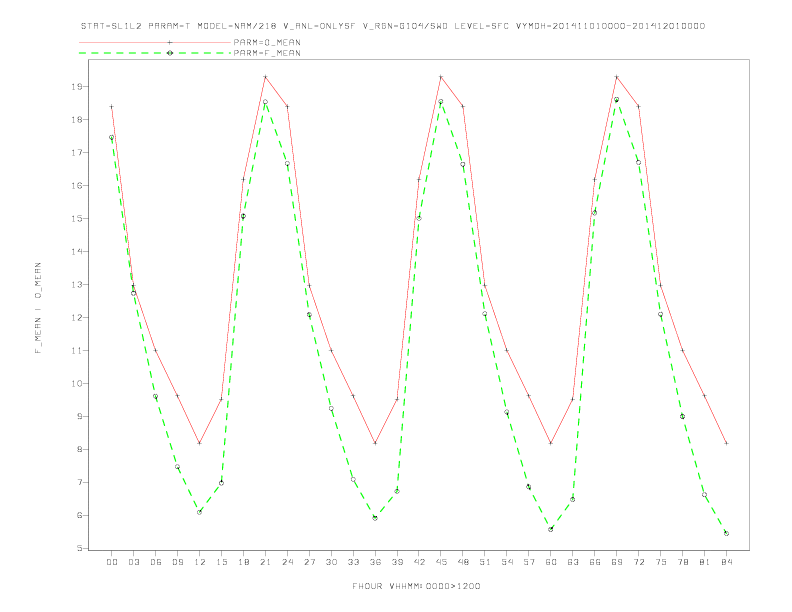Click y-axis tick label 16
The image size is (792, 612).
[x=77, y=186]
